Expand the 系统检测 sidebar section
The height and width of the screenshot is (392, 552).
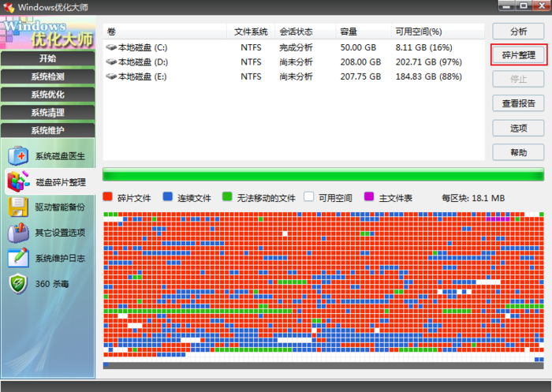point(47,77)
